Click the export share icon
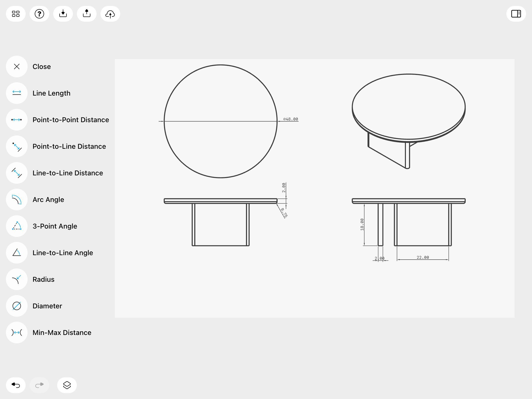This screenshot has height=399, width=532. point(87,14)
